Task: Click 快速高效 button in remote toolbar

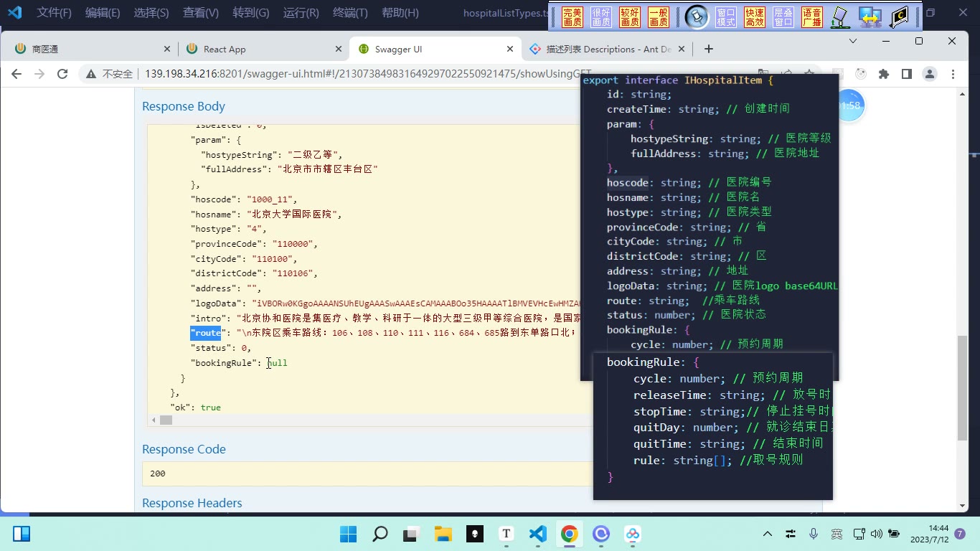Action: coord(755,17)
